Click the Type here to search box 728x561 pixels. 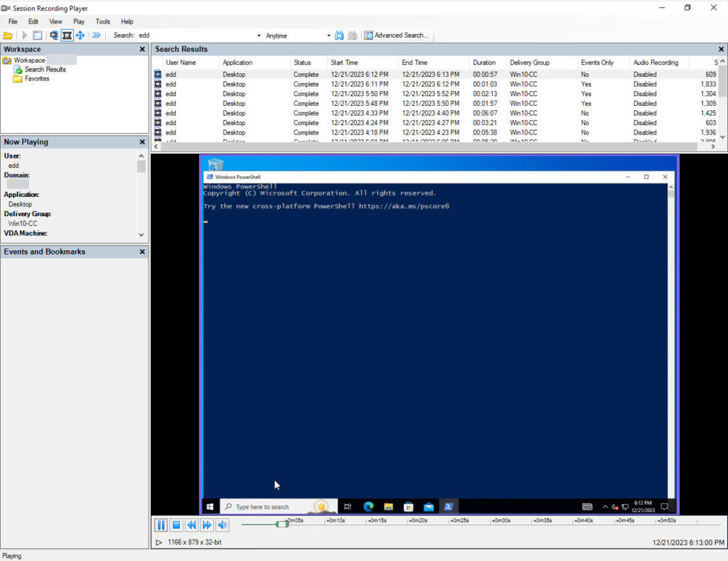coord(278,507)
